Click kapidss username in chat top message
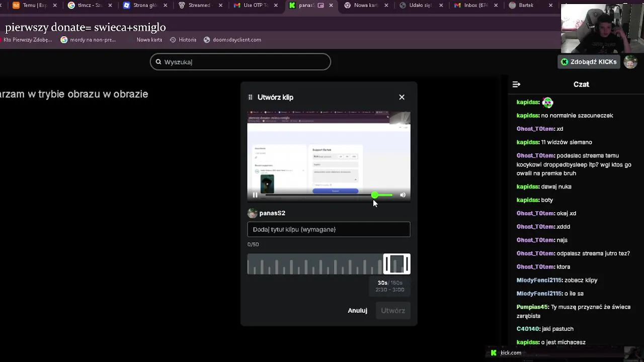The image size is (644, 362). (x=528, y=102)
